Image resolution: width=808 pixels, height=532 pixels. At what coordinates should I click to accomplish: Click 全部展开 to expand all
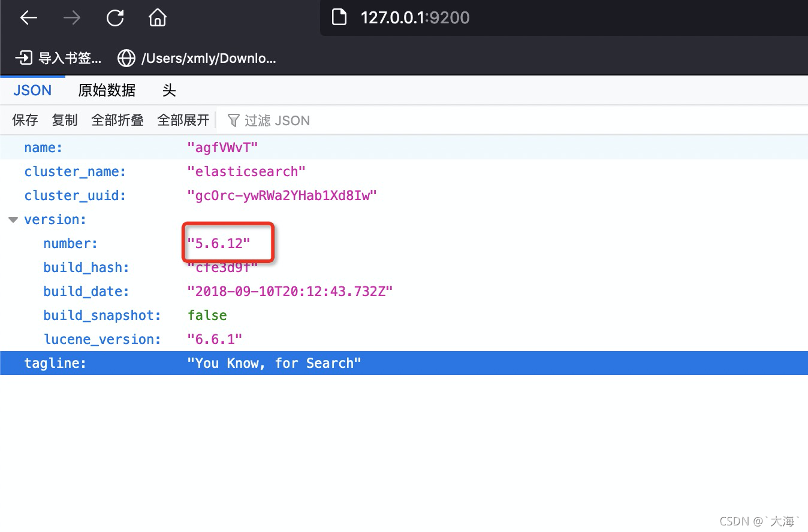click(183, 120)
